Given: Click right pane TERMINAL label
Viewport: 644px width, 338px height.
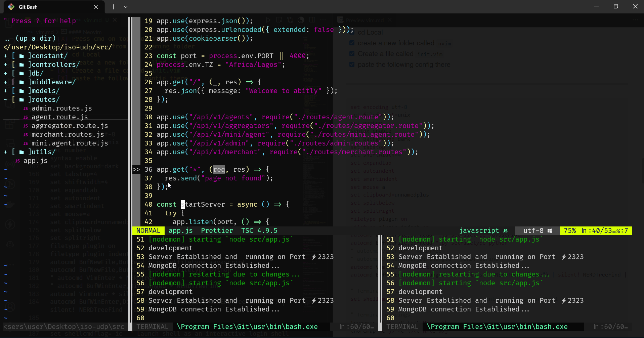Looking at the screenshot, I should click(402, 327).
